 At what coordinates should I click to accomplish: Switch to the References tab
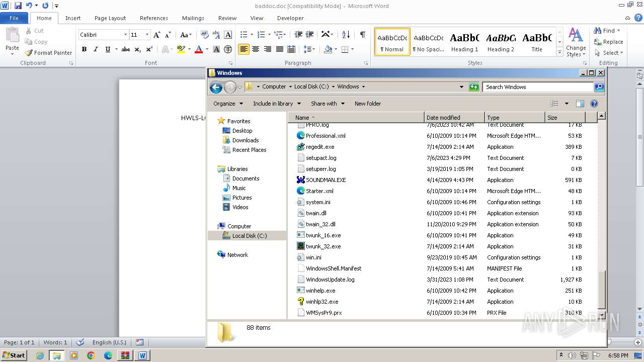(x=154, y=18)
